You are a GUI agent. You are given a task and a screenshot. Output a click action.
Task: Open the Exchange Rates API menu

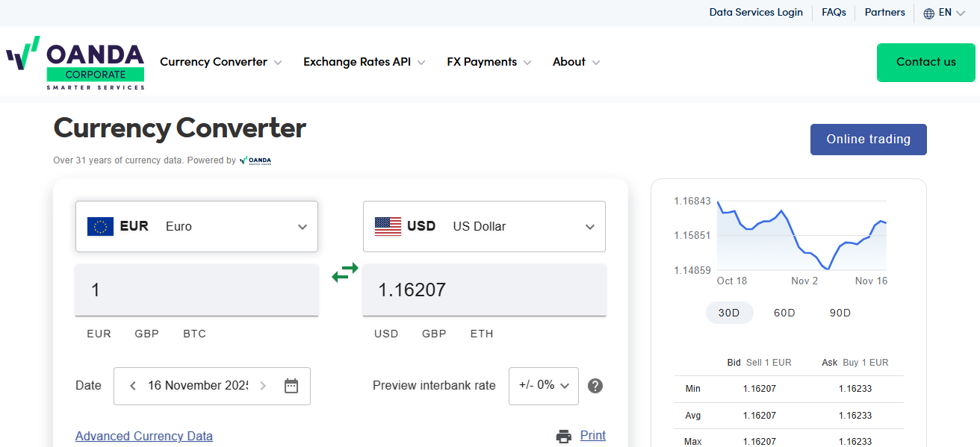coord(364,62)
